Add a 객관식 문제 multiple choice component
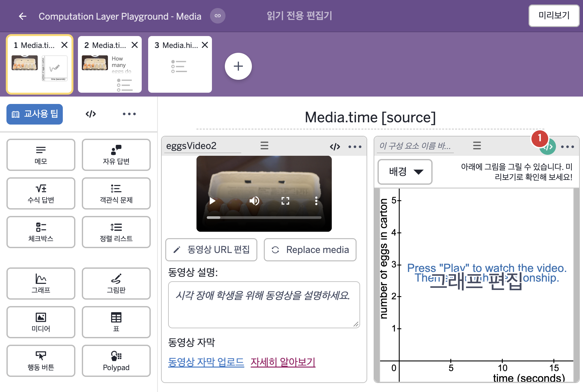This screenshot has width=583, height=392. pyautogui.click(x=116, y=193)
